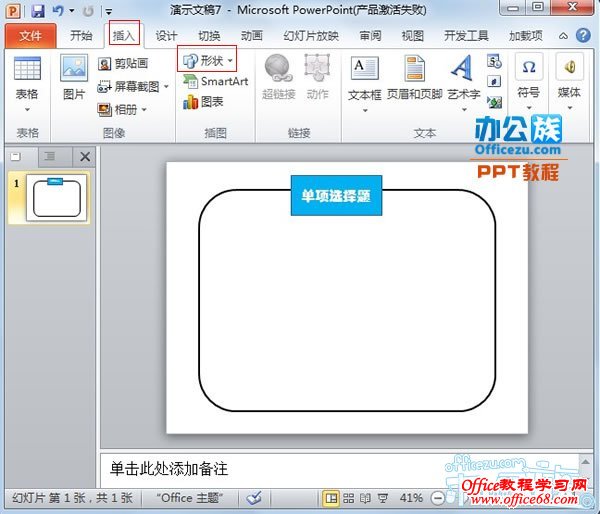
Task: Insert a 图表 chart
Action: pyautogui.click(x=203, y=102)
